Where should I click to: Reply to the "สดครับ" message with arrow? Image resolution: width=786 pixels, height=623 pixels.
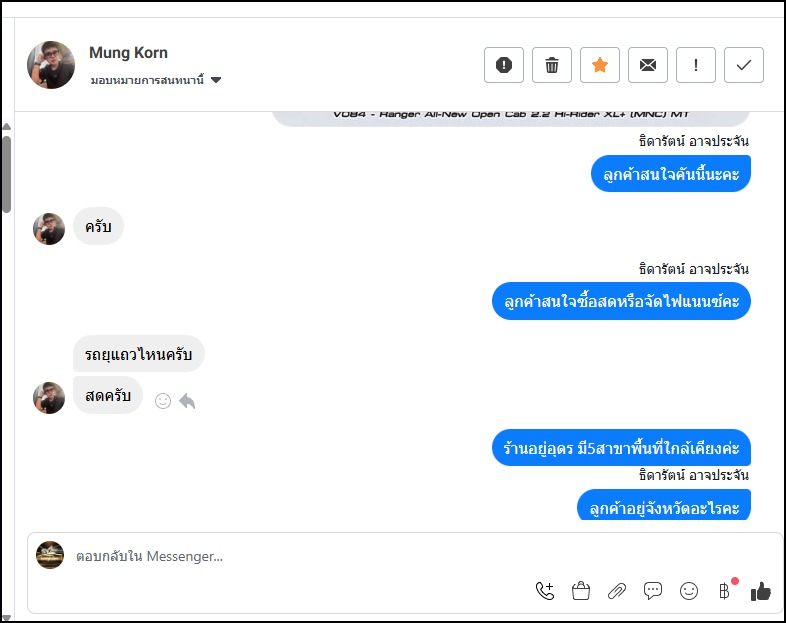coord(187,401)
